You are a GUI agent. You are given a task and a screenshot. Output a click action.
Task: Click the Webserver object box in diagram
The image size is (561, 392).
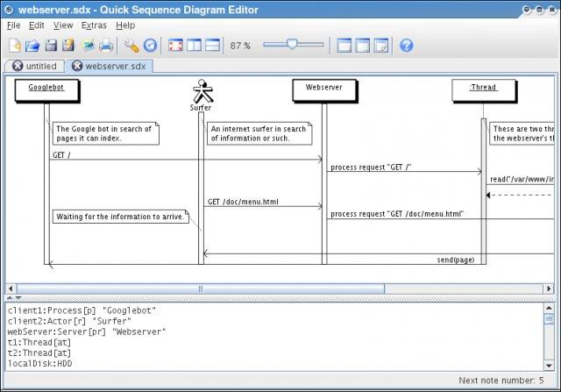tap(323, 89)
